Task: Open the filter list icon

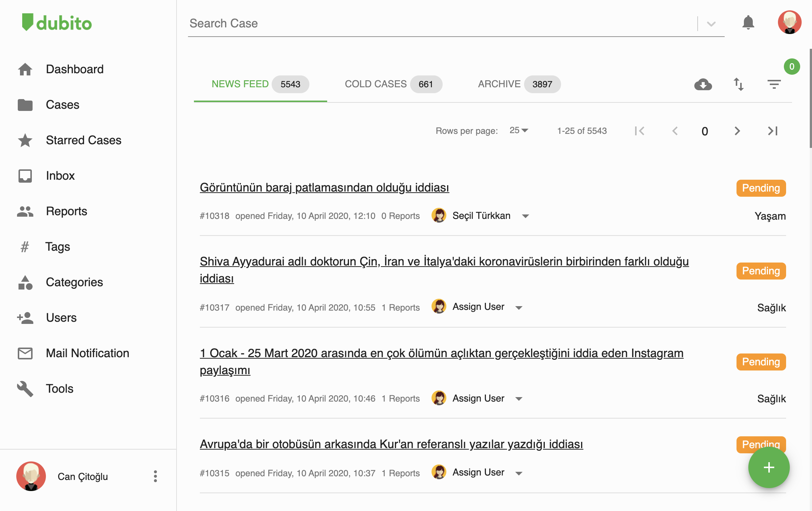Action: [x=774, y=84]
